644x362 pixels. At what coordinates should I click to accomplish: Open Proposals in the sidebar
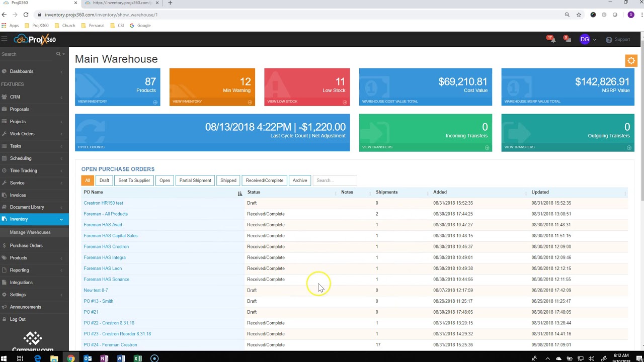coord(20,109)
